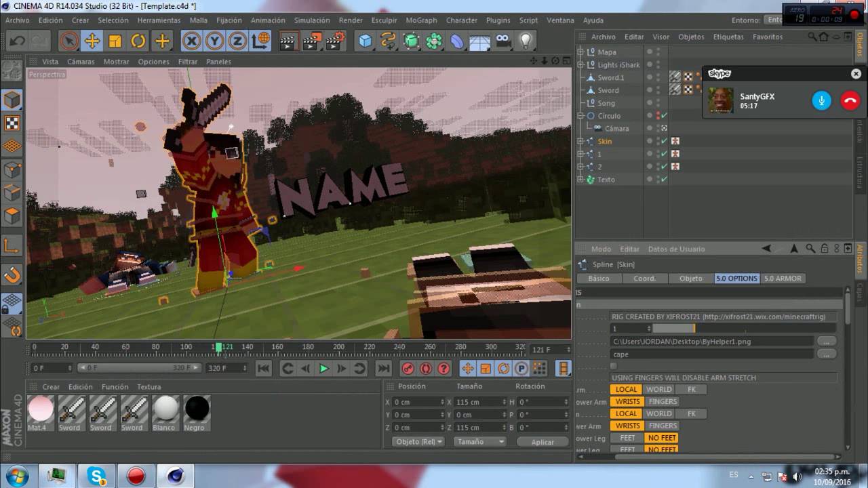Screen dimensions: 868x488
Task: Add a camera object from toolbar
Action: [x=502, y=41]
